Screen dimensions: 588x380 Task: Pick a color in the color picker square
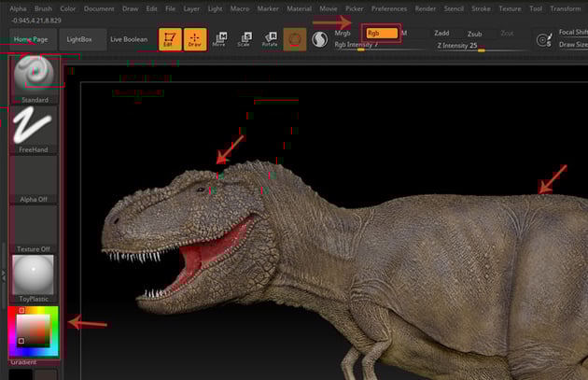tap(35, 331)
